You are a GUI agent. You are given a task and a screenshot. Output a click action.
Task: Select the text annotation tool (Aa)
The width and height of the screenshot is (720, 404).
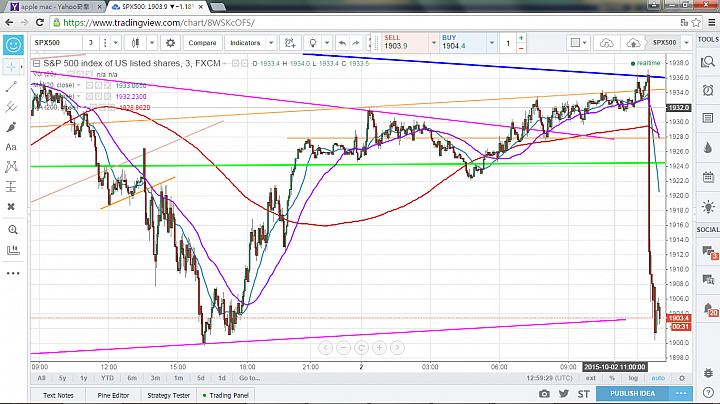coord(11,147)
